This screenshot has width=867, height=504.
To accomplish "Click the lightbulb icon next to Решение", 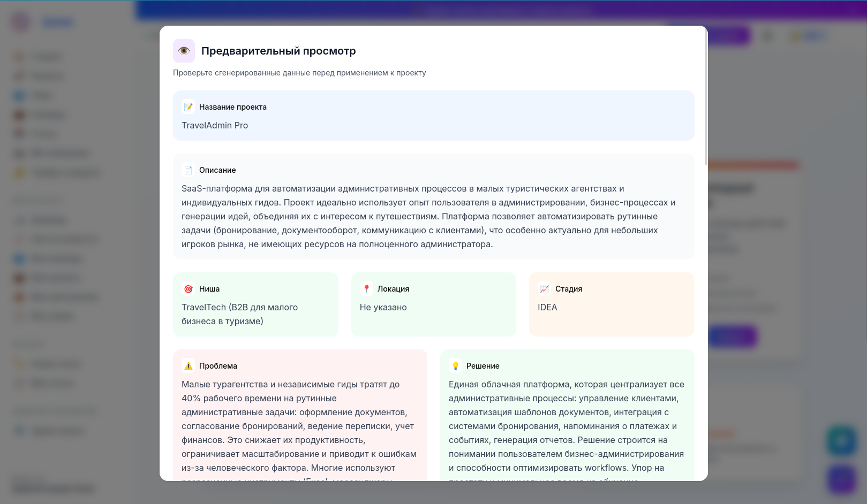I will click(455, 366).
